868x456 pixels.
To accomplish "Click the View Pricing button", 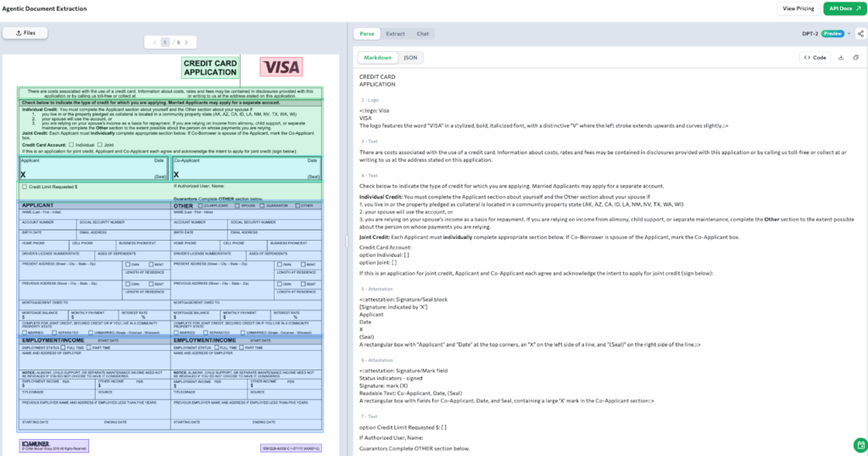I will (x=798, y=8).
